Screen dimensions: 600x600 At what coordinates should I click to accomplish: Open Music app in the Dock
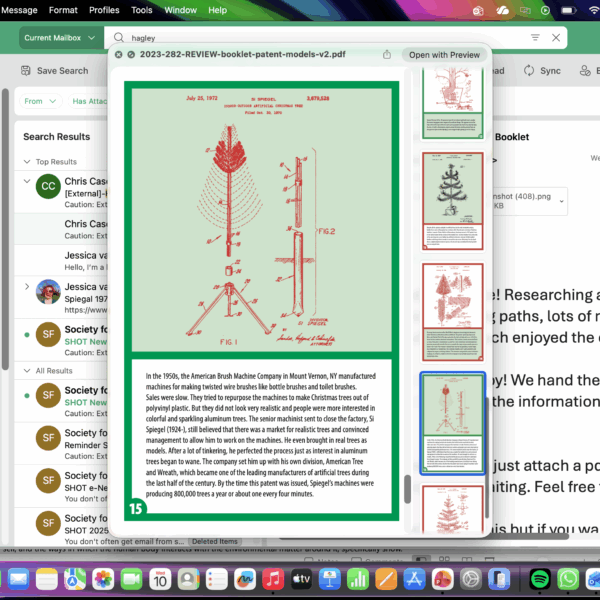[273, 579]
